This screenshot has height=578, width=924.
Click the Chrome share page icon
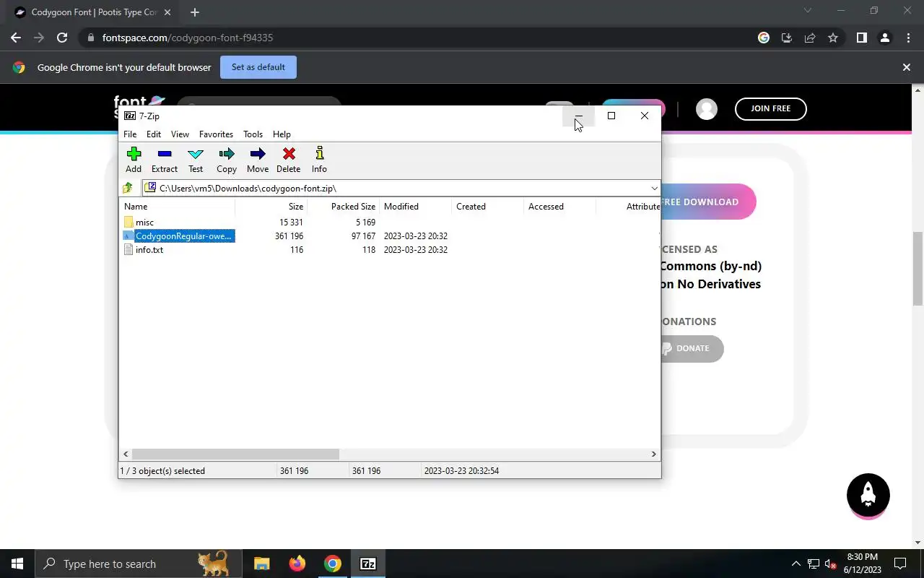point(810,38)
